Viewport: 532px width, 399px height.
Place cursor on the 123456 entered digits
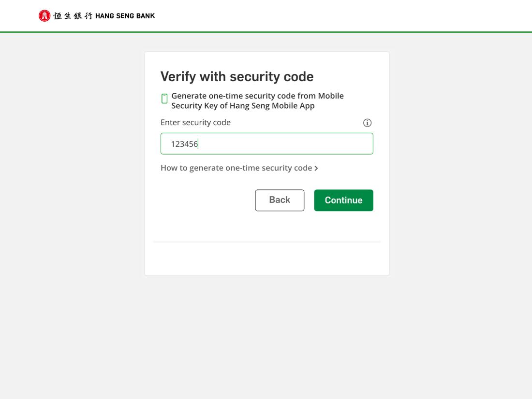click(x=184, y=144)
